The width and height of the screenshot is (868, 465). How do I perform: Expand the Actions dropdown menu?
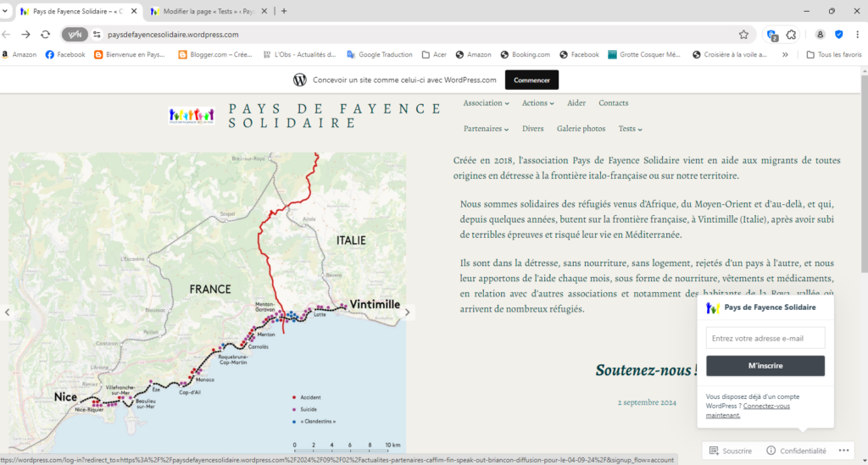pos(537,103)
